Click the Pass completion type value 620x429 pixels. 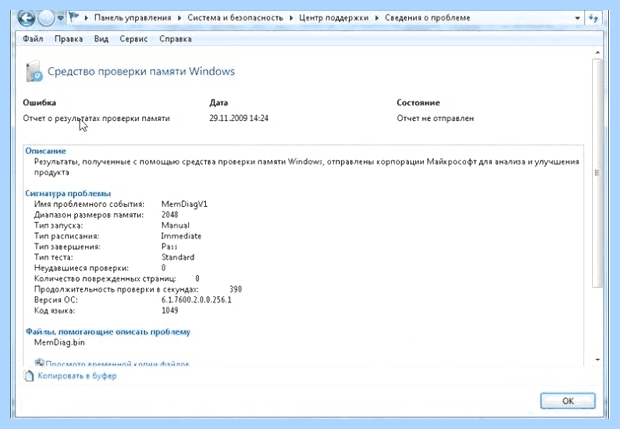pyautogui.click(x=169, y=247)
